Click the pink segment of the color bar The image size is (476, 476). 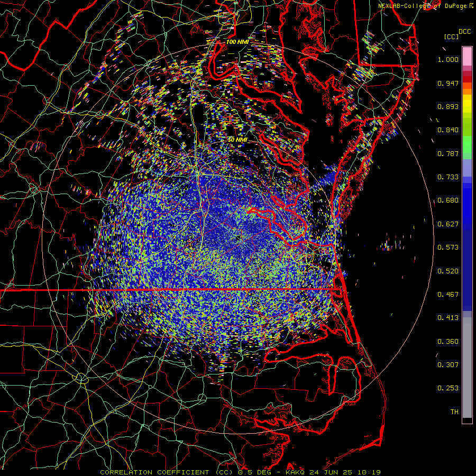467,57
